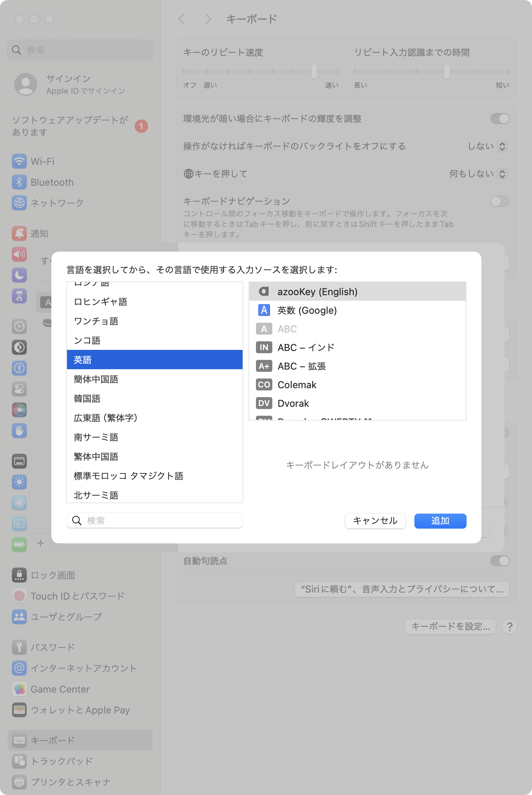Select 標準モロッコ タマジクト語 in list

click(155, 476)
